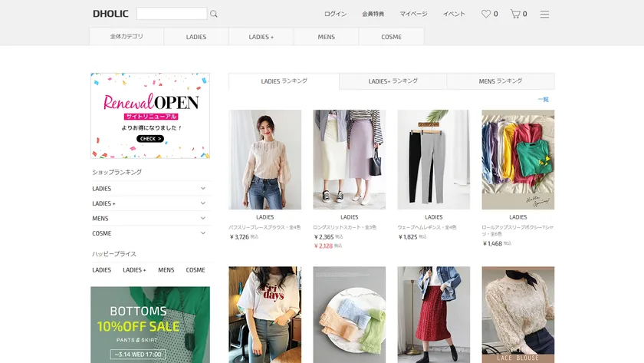Open the Spring Lace Blouse image
644x363 pixels.
coord(518,315)
